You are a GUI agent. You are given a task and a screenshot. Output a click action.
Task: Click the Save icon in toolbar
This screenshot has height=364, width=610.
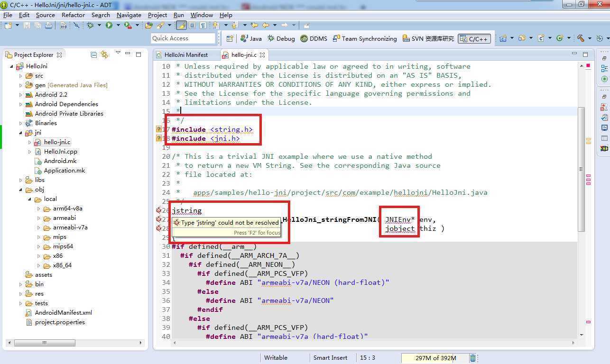click(27, 25)
